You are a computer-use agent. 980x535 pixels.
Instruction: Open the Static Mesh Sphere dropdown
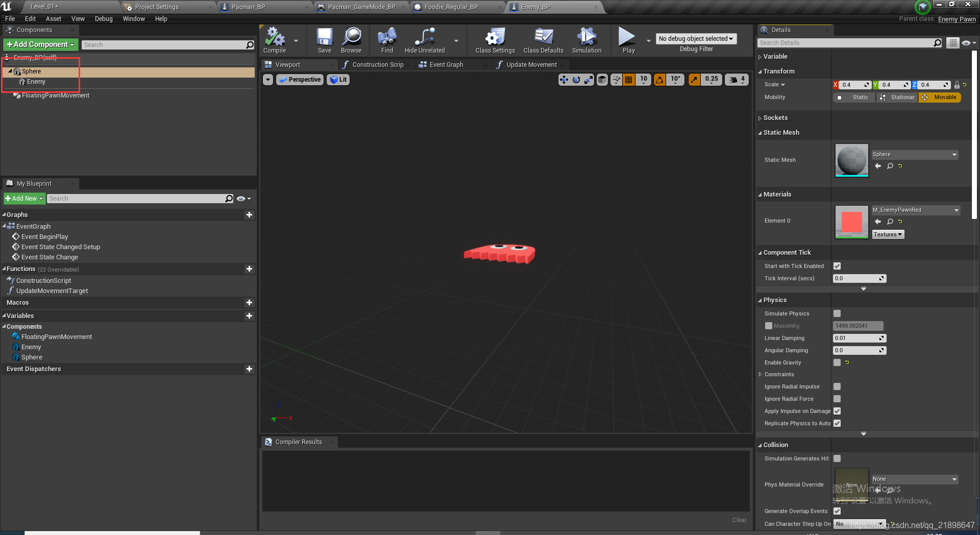(915, 155)
